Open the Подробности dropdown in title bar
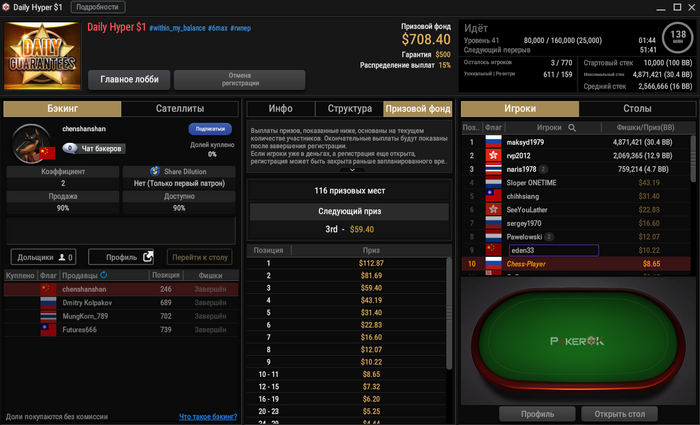The image size is (700, 425). (97, 7)
